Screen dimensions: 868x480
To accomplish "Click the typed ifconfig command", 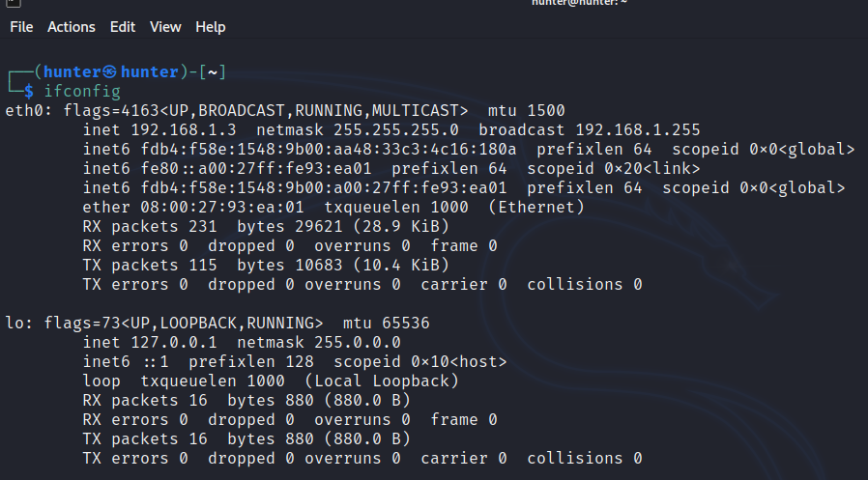I will pos(82,91).
